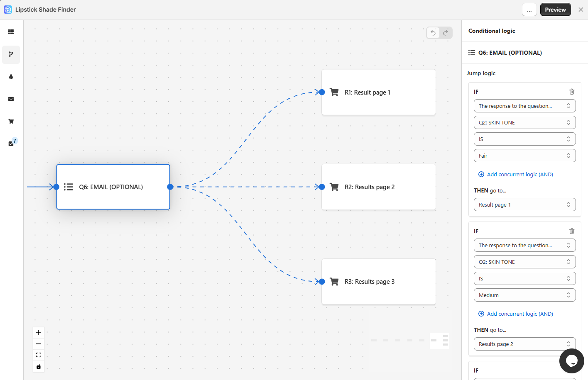Viewport: 588px width, 380px height.
Task: Open first rule's Q2: SKIN TONE dropdown
Action: [x=525, y=122]
